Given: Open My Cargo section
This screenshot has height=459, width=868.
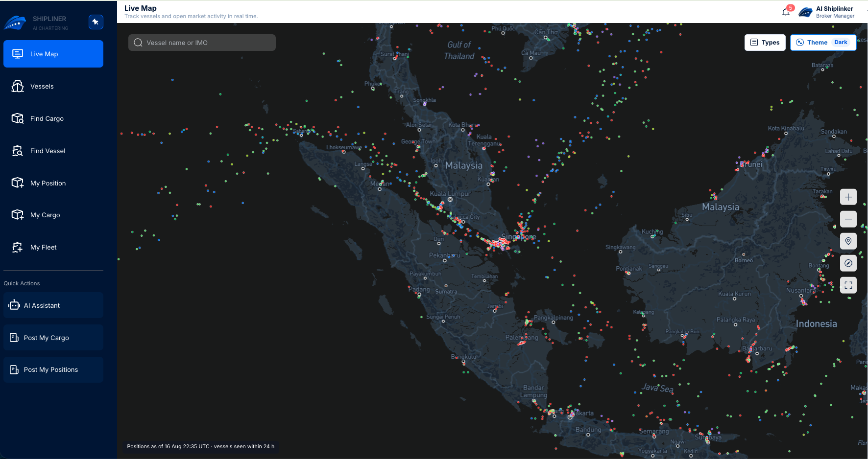Looking at the screenshot, I should [53, 215].
